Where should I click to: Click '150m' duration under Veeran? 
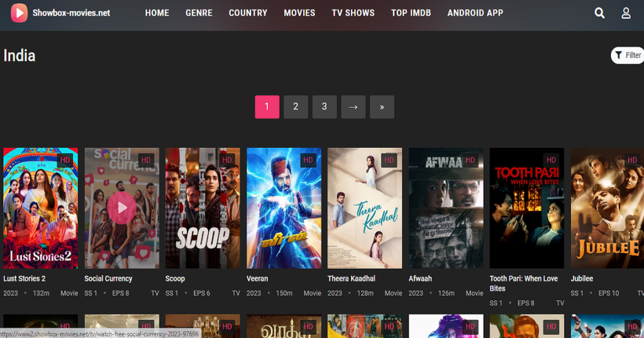click(284, 293)
